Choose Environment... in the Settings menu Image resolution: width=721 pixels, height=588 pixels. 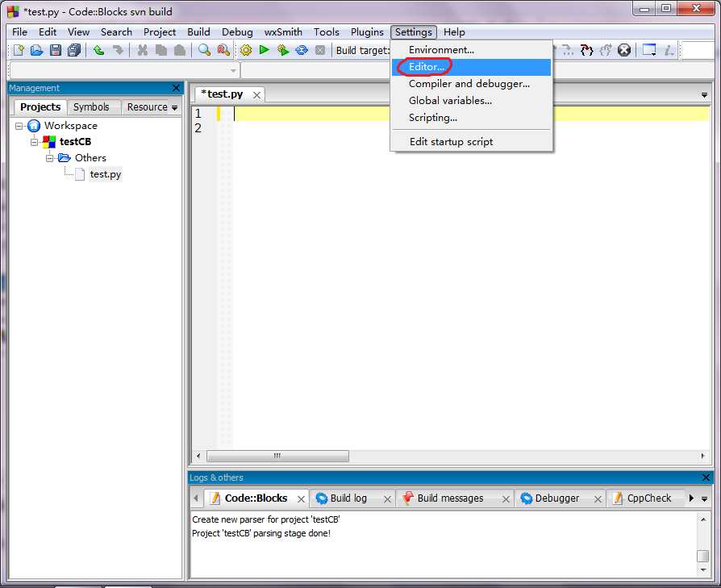point(471,50)
